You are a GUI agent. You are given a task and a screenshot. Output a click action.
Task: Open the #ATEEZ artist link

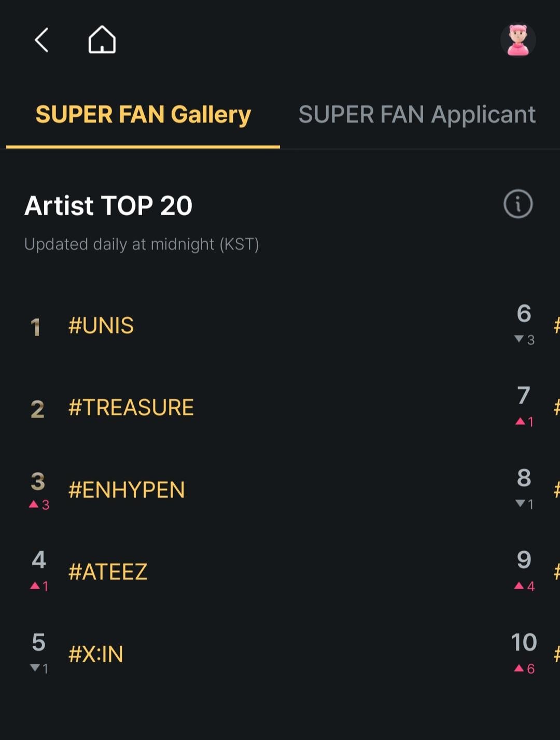point(108,572)
